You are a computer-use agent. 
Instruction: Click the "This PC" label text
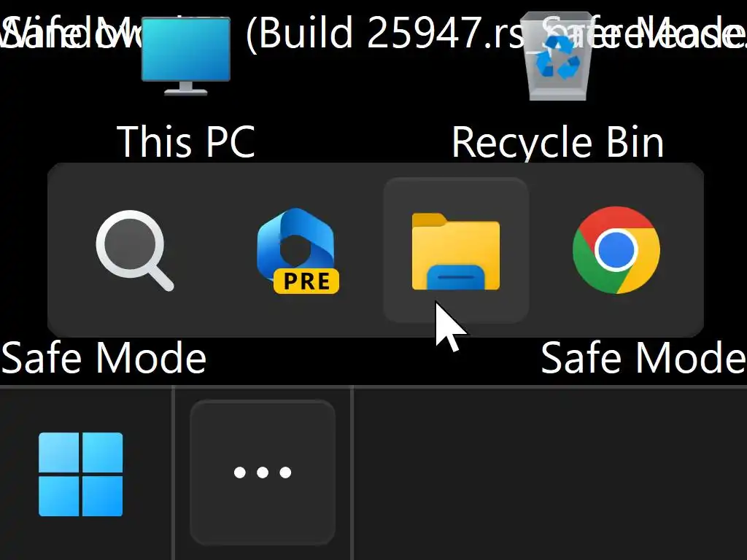[x=186, y=141]
